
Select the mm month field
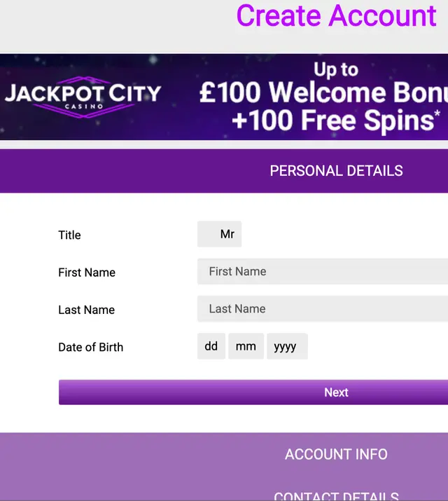point(246,346)
